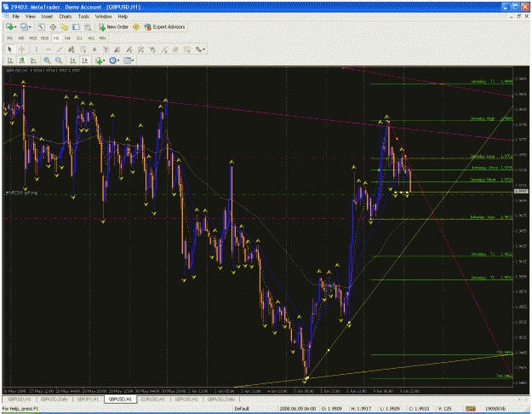
Task: Pick the horizontal line drawing tool
Action: 48,49
